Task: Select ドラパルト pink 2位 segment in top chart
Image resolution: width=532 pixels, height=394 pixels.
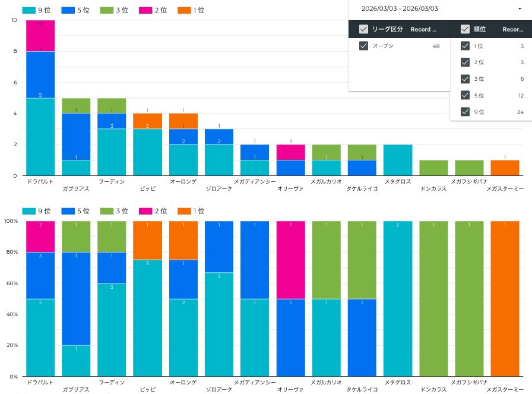Action: pos(40,36)
